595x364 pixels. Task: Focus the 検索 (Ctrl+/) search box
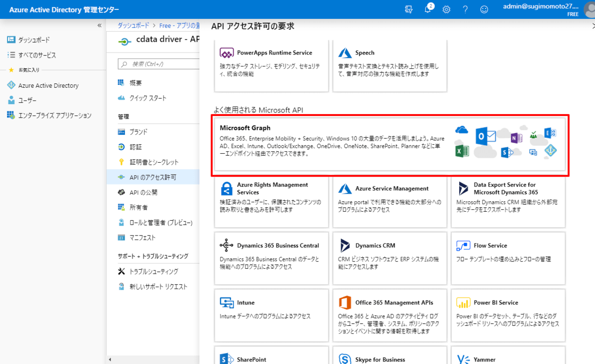click(x=158, y=64)
